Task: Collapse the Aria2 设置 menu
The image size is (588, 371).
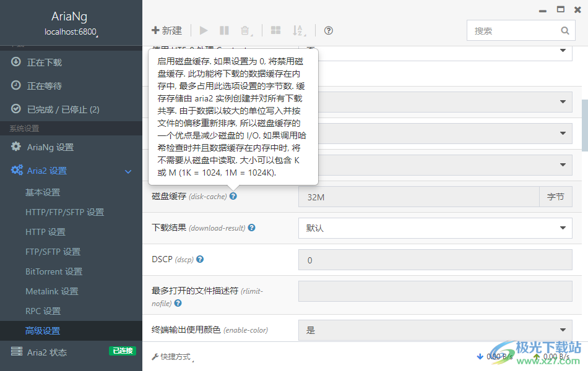Action: (x=128, y=171)
